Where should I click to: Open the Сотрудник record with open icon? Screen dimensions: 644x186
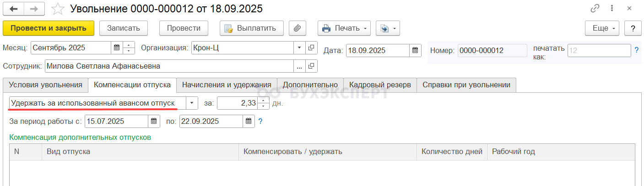coord(311,66)
